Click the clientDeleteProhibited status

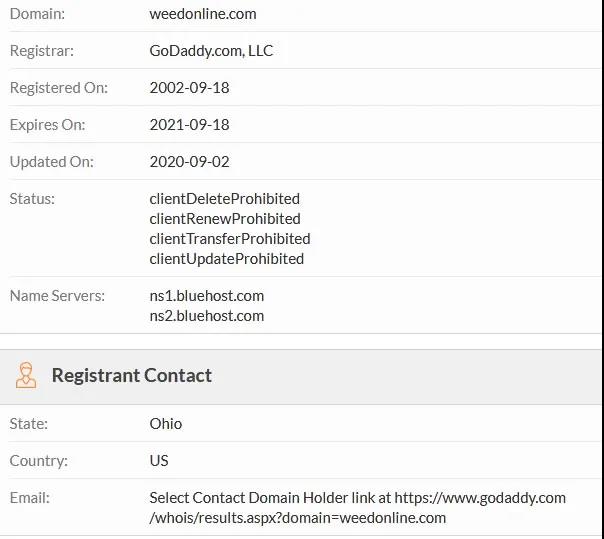[225, 199]
